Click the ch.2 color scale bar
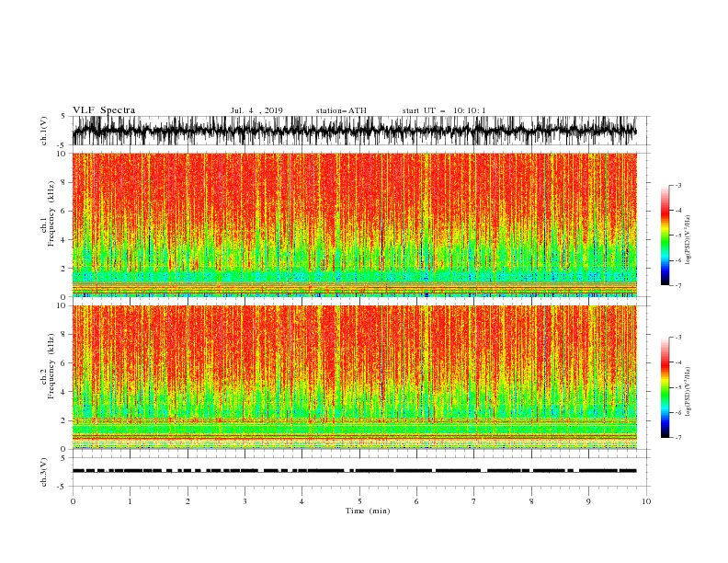This screenshot has height=563, width=728. [x=665, y=387]
